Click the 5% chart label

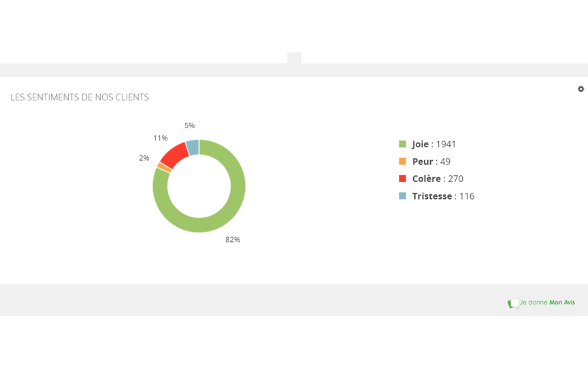click(x=189, y=125)
